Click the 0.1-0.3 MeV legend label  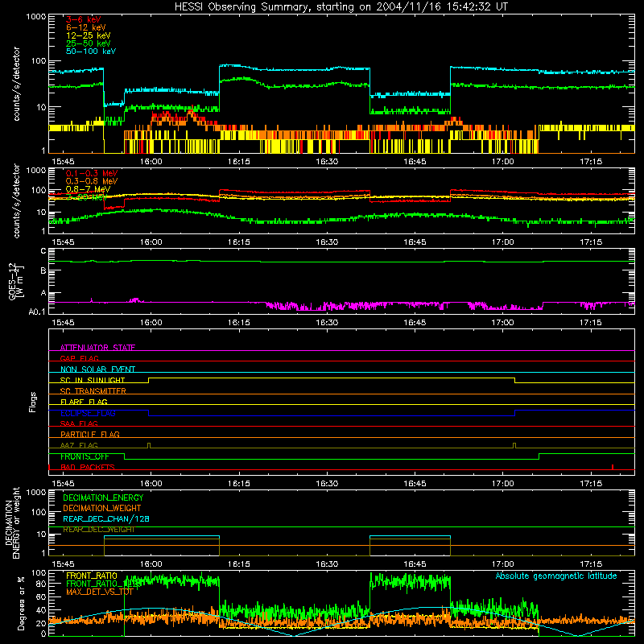coord(92,173)
